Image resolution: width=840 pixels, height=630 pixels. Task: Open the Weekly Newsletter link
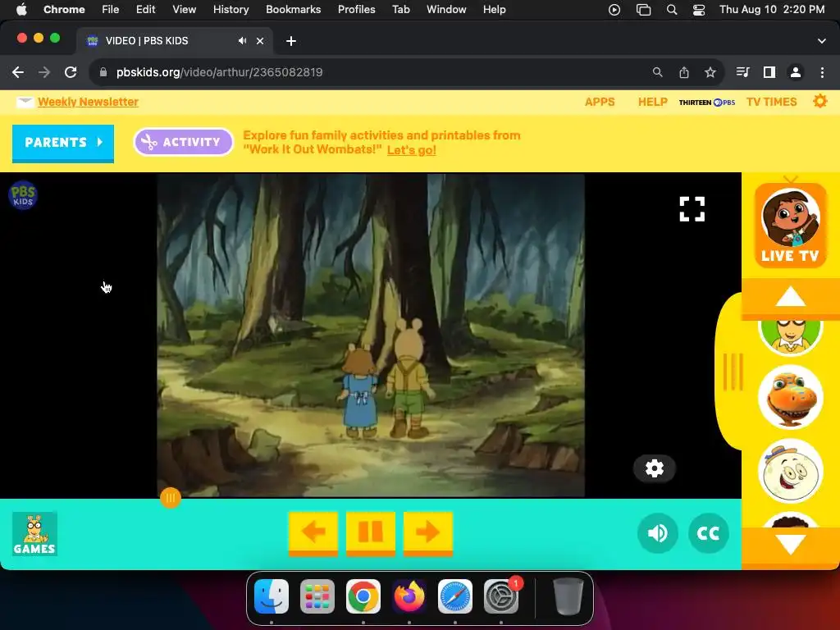[x=88, y=102]
